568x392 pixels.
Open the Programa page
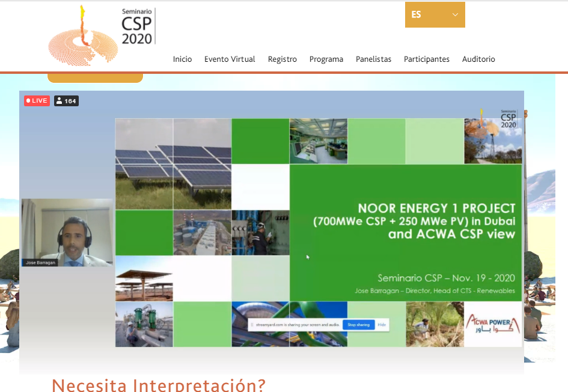[326, 59]
